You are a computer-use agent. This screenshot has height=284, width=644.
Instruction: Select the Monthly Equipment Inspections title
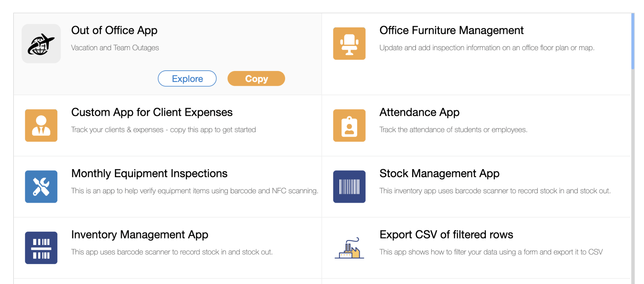[149, 174]
